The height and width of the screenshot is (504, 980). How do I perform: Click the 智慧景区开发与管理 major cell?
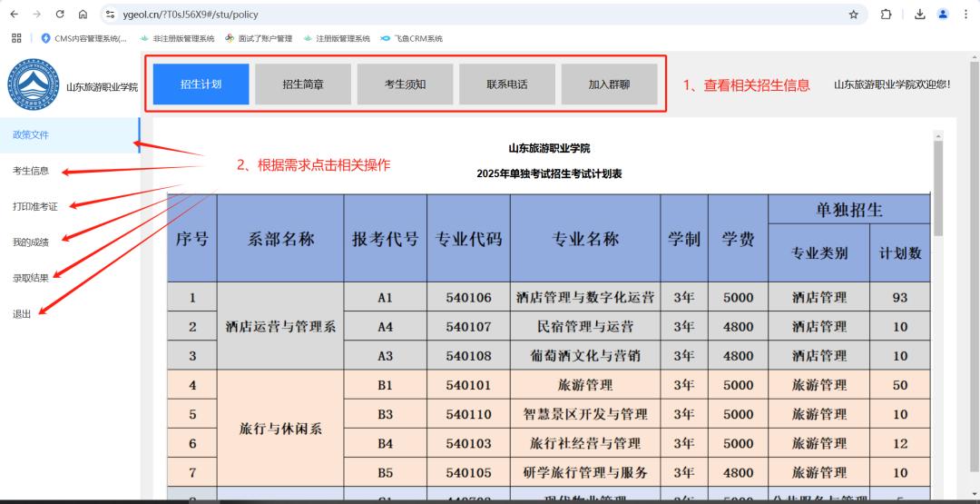tap(585, 414)
